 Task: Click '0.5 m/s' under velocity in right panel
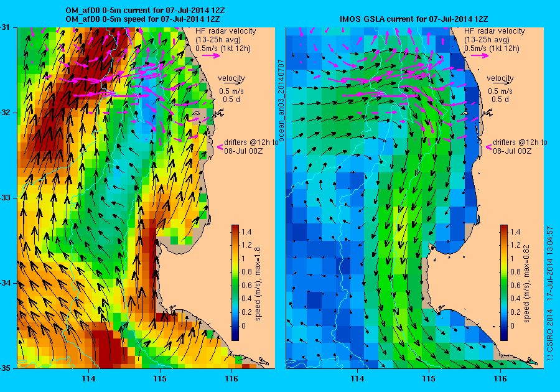pos(500,91)
